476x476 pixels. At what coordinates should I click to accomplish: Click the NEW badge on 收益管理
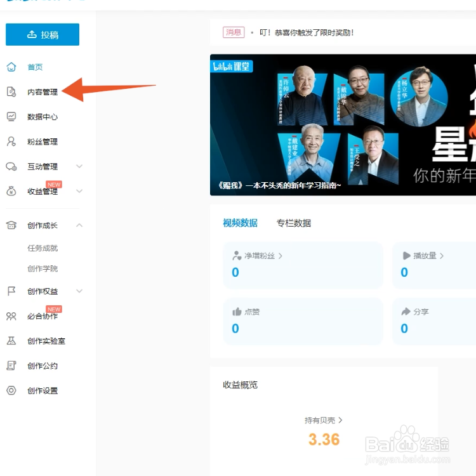pos(54,185)
